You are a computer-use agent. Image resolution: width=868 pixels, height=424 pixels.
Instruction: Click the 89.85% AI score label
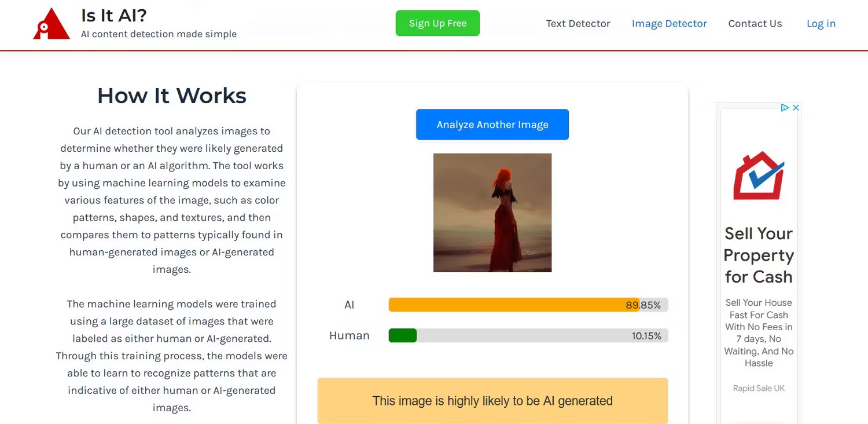pos(643,305)
